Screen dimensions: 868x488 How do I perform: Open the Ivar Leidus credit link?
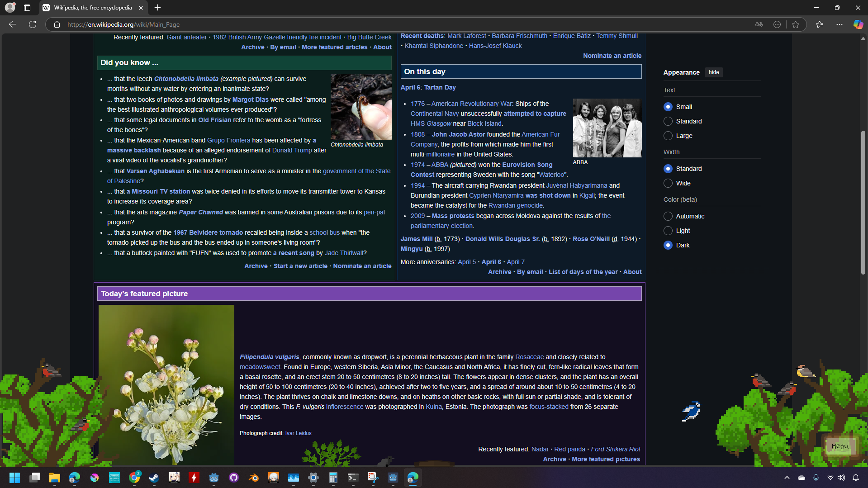298,433
